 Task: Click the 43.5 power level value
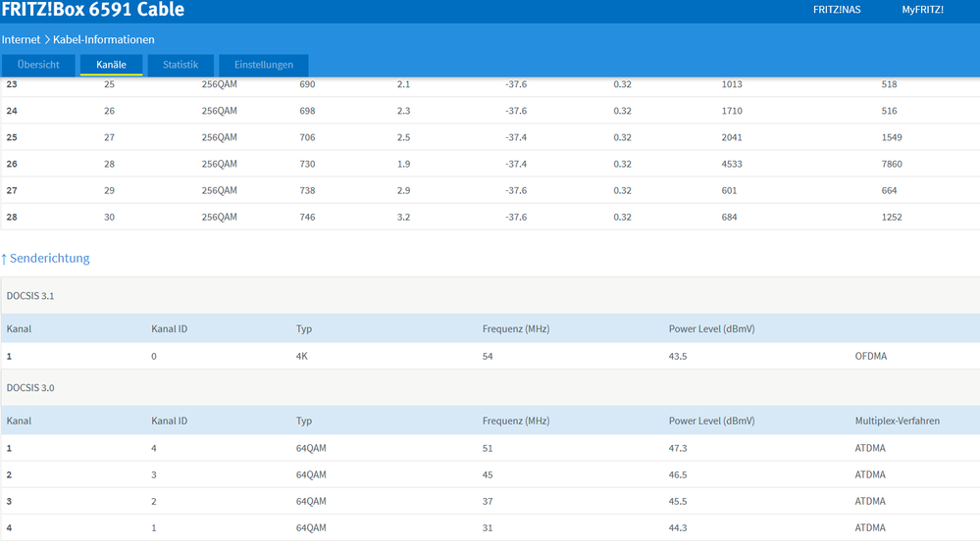tap(678, 356)
